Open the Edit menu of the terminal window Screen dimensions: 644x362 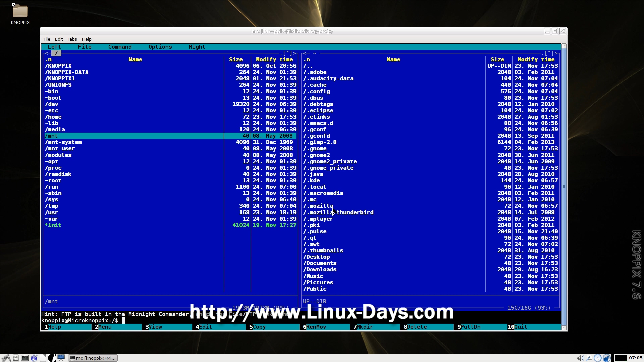click(59, 39)
